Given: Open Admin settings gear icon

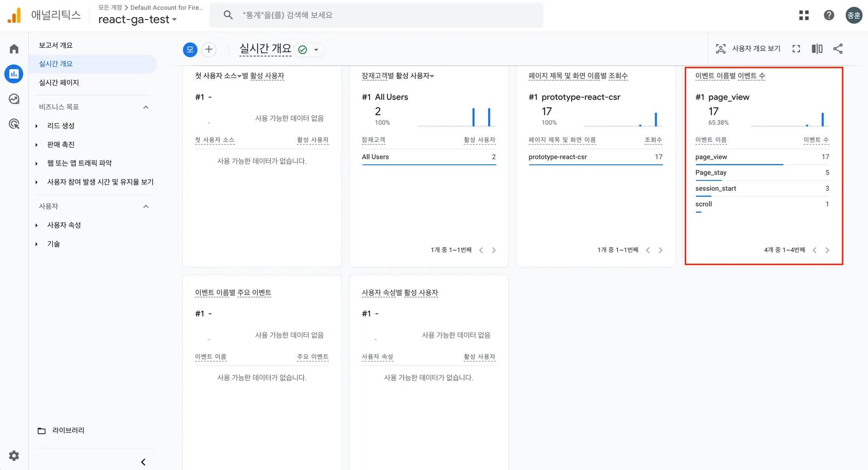Looking at the screenshot, I should [x=14, y=456].
